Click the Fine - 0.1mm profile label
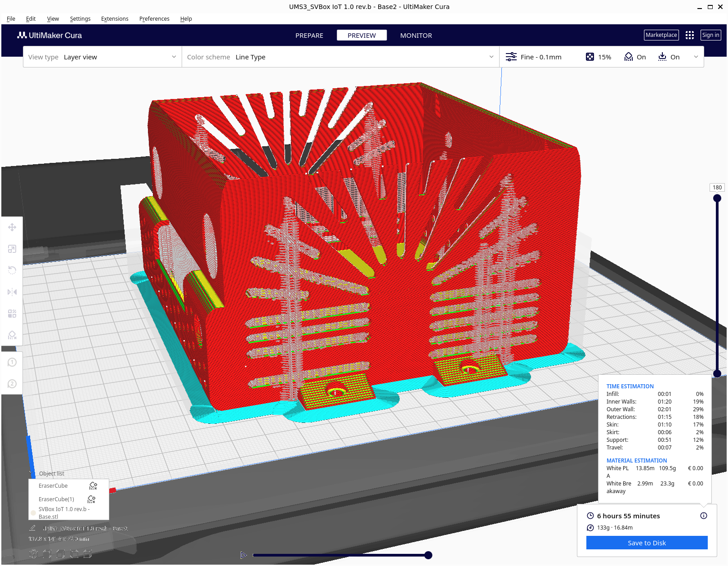 (541, 57)
